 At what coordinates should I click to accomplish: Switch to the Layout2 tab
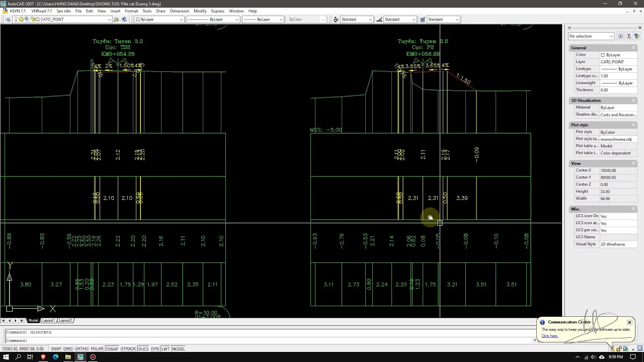(x=65, y=320)
